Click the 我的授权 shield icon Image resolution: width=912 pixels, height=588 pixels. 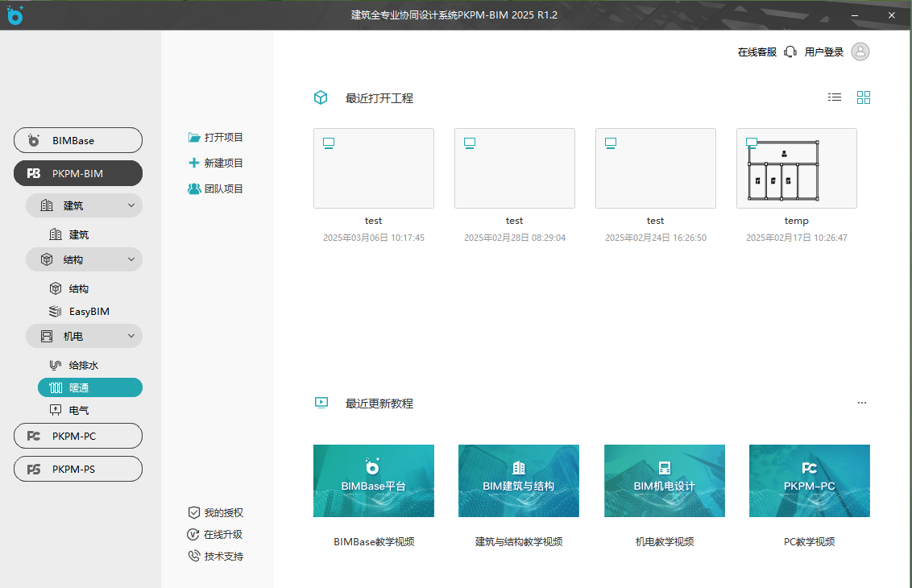click(x=194, y=512)
